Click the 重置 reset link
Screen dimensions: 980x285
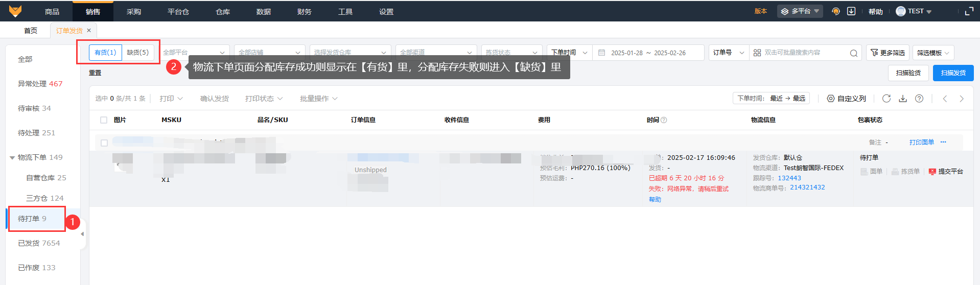[x=95, y=73]
